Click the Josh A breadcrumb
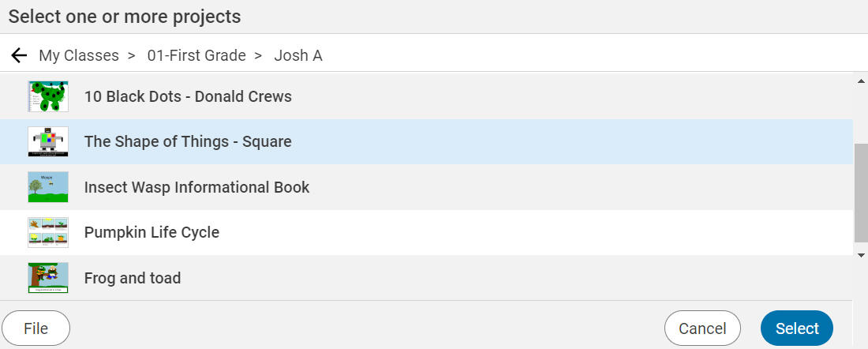The image size is (868, 349). 297,55
